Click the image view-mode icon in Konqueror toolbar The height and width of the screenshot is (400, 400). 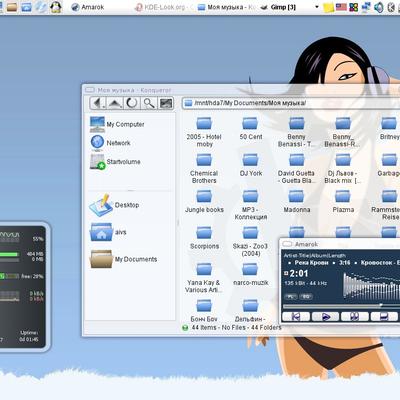coord(166,103)
